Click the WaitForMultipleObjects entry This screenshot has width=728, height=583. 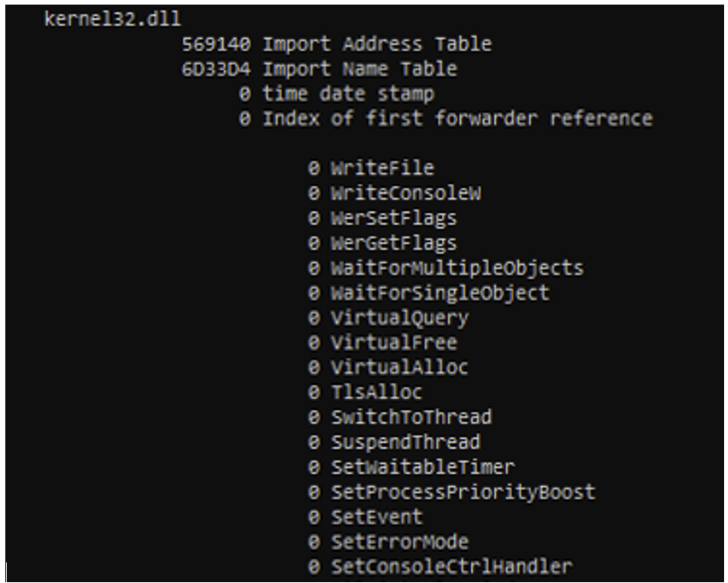[x=456, y=268]
